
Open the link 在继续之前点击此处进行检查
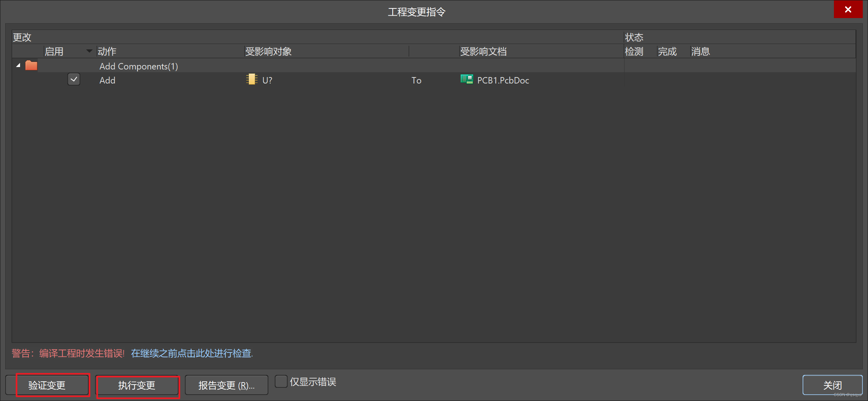coord(192,353)
